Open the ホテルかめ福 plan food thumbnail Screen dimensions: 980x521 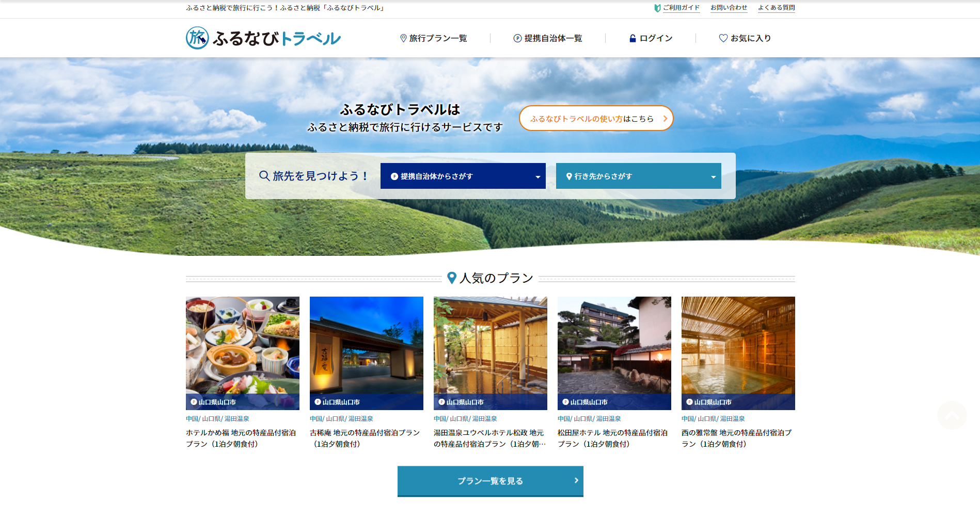[x=243, y=353]
